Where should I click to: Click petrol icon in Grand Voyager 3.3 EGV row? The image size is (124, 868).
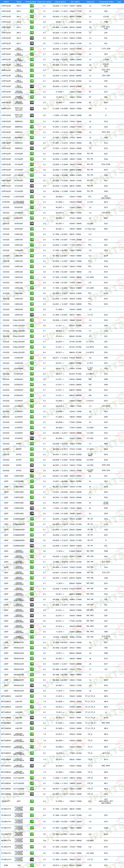pyautogui.click(x=32, y=92)
